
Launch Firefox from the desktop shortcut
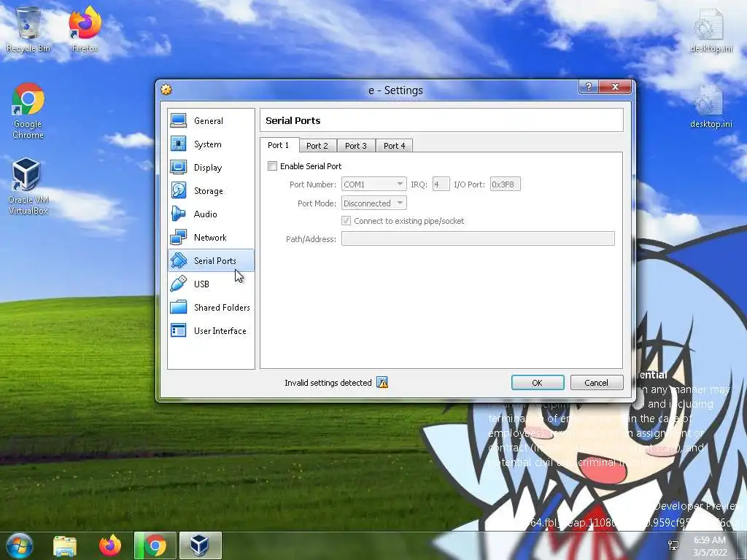coord(85,29)
